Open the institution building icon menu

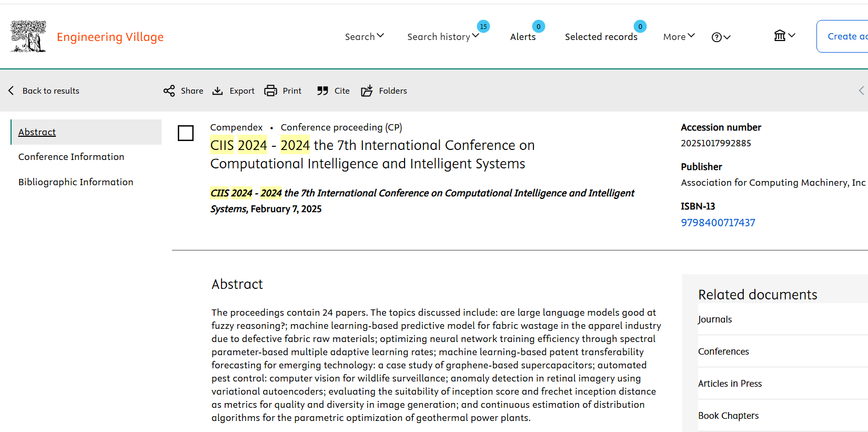tap(784, 36)
